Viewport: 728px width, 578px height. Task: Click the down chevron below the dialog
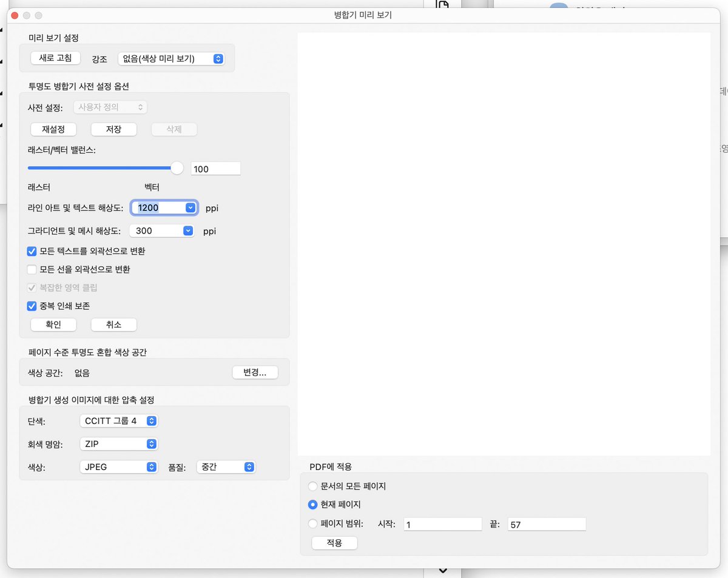coord(443,571)
